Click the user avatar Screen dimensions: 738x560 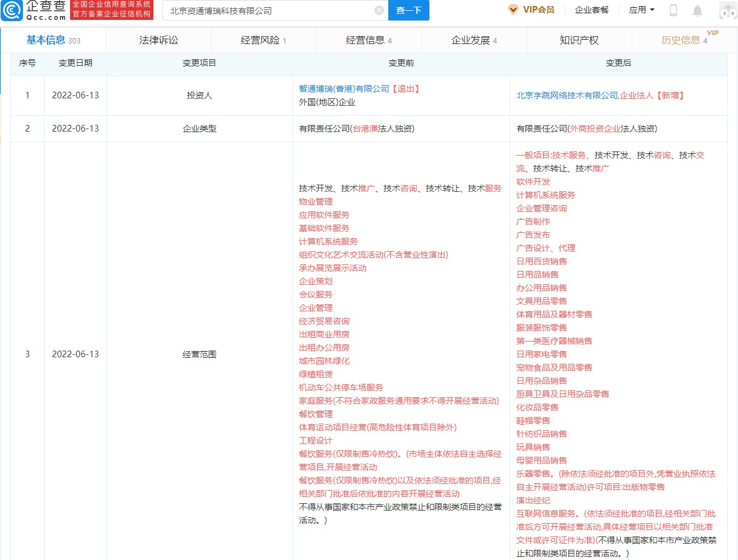[x=728, y=10]
